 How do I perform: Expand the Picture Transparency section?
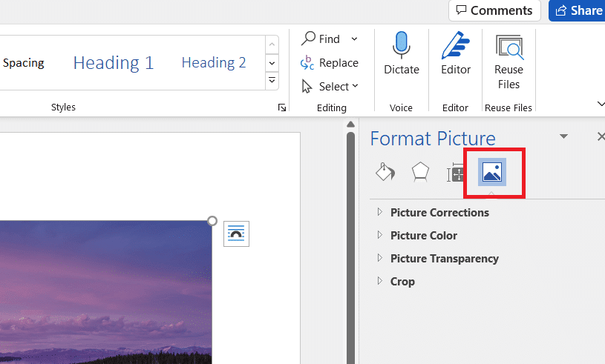pos(444,259)
